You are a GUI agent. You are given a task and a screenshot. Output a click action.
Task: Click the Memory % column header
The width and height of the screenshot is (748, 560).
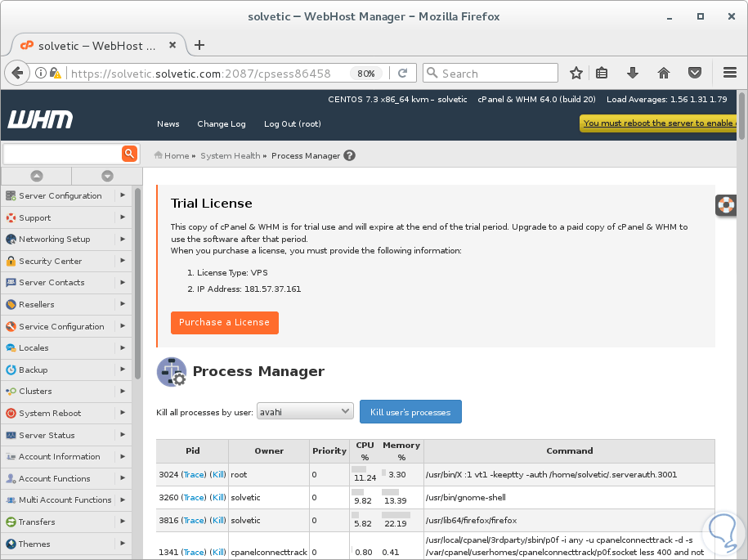(401, 450)
